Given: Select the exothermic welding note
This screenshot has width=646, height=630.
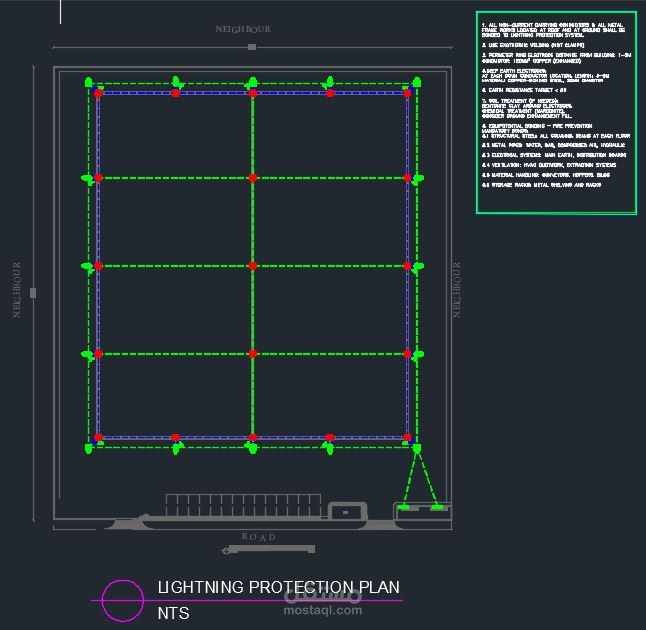Looking at the screenshot, I should 533,45.
